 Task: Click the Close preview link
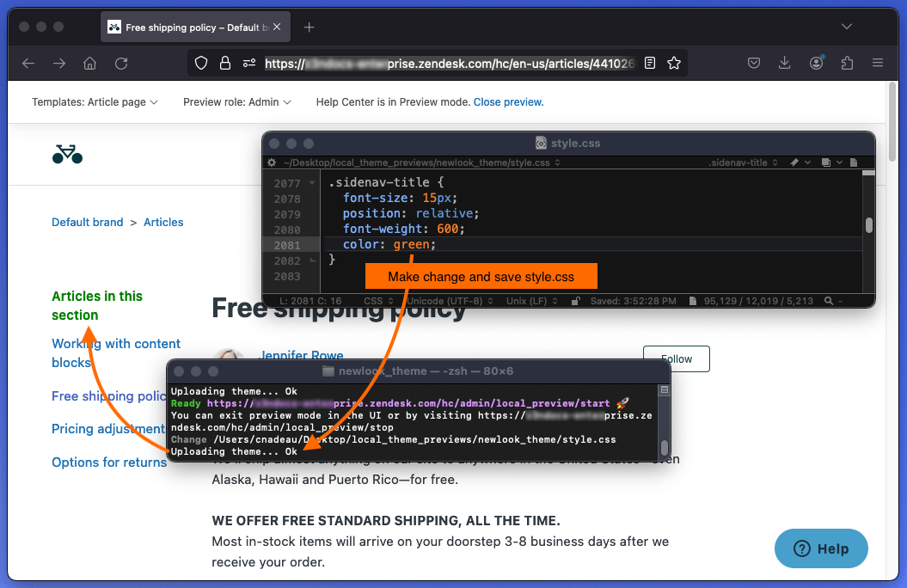pos(507,101)
